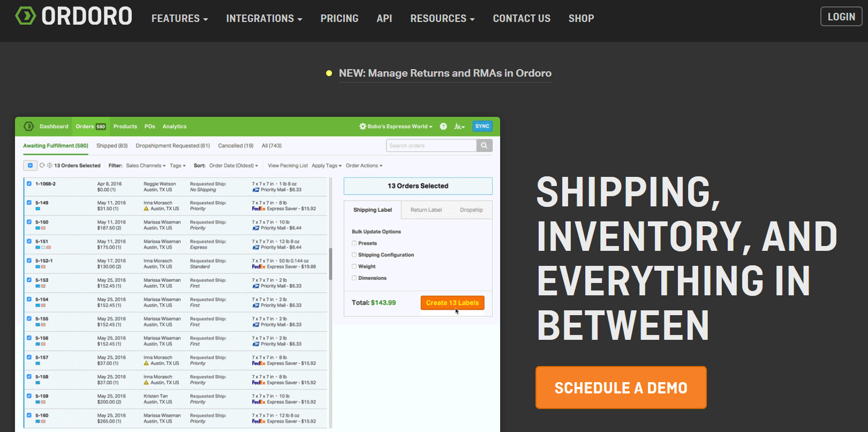Image resolution: width=868 pixels, height=432 pixels.
Task: Click the tag icons under order 5-151
Action: tap(43, 248)
